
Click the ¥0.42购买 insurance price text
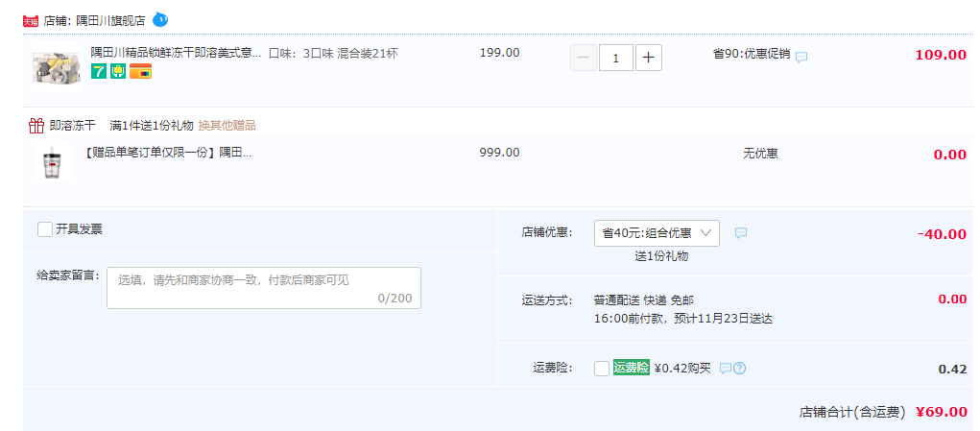click(682, 368)
